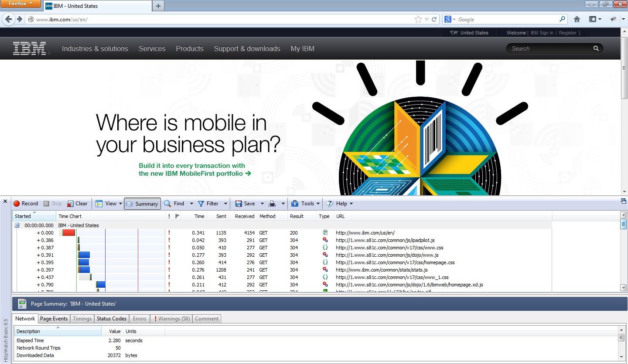Select the ipadpilot.js request URL

(x=385, y=240)
